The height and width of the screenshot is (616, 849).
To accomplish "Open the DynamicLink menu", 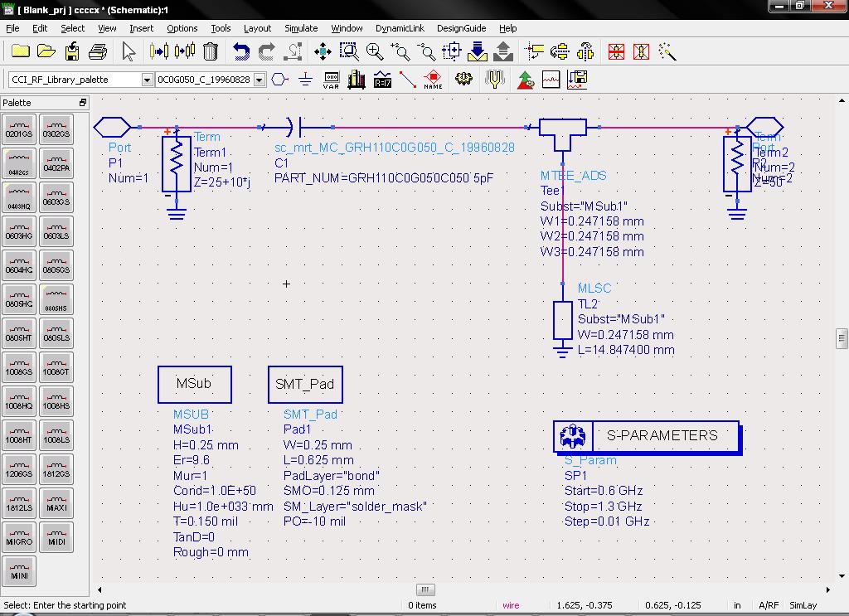I will click(400, 28).
